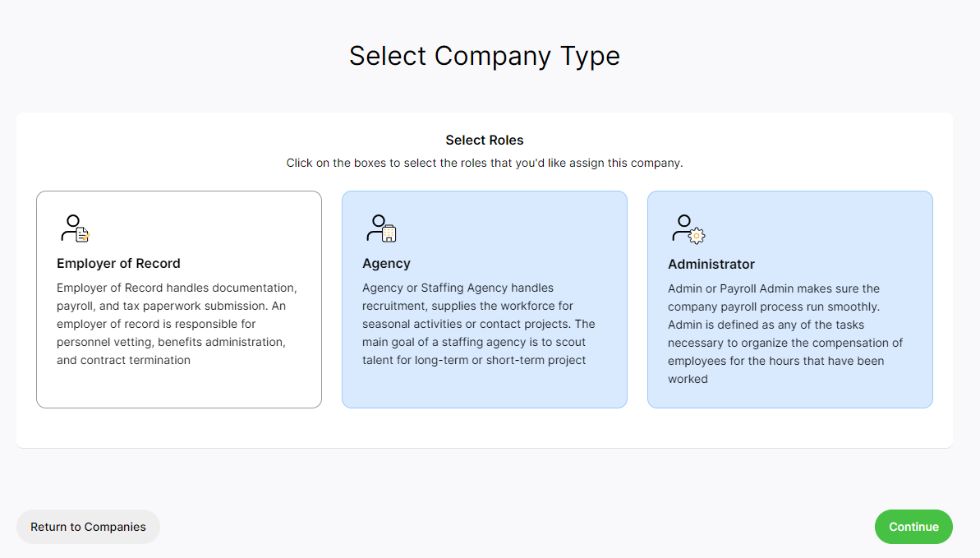980x558 pixels.
Task: Click the document symbol on the Employer icon
Action: click(83, 234)
